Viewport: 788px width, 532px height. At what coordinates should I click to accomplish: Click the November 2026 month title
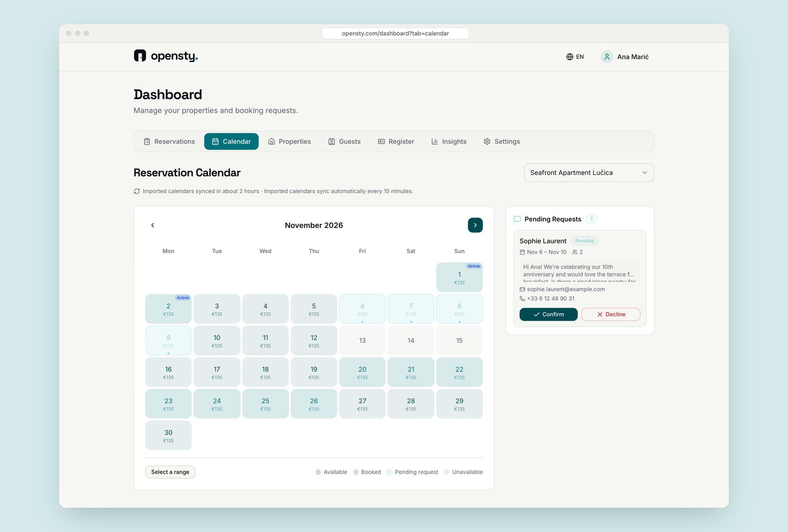pos(314,225)
